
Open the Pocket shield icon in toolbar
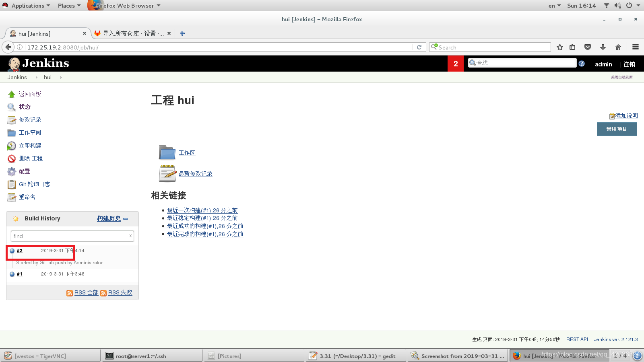588,47
